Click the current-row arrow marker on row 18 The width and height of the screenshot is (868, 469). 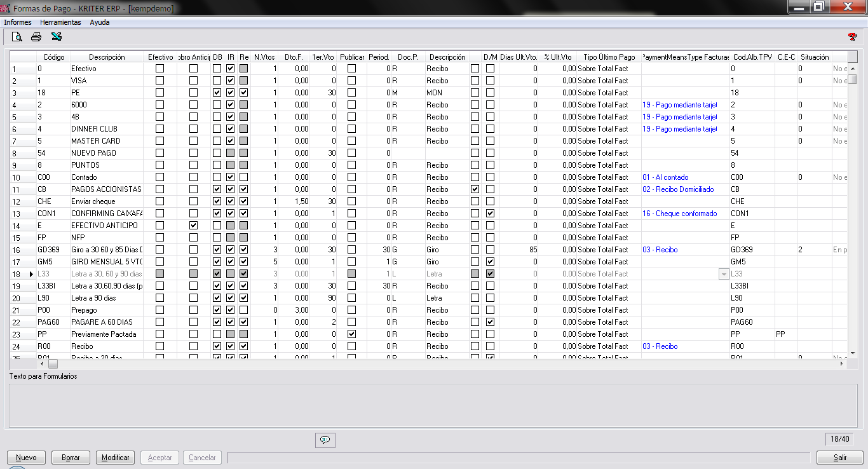point(31,274)
